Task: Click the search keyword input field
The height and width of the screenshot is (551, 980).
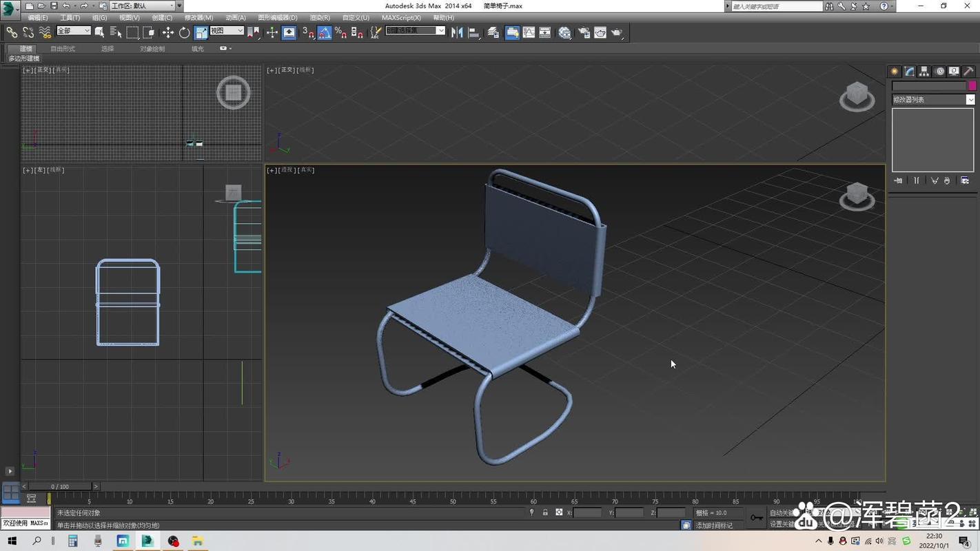Action: pyautogui.click(x=777, y=6)
